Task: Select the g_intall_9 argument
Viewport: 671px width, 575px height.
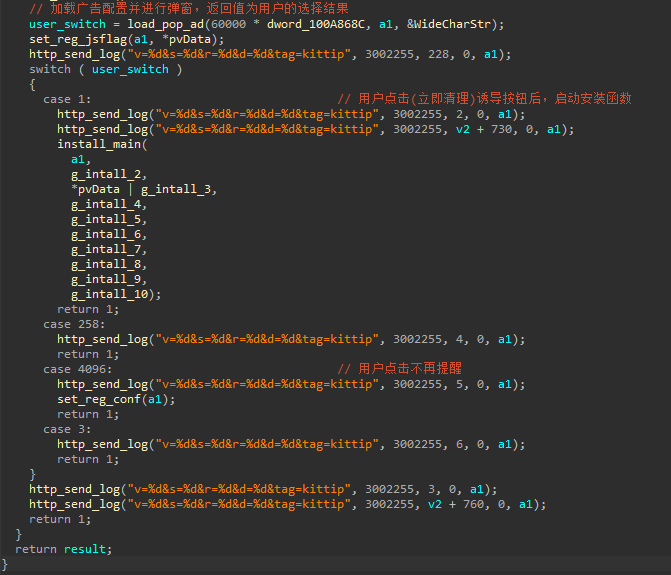Action: [x=106, y=279]
